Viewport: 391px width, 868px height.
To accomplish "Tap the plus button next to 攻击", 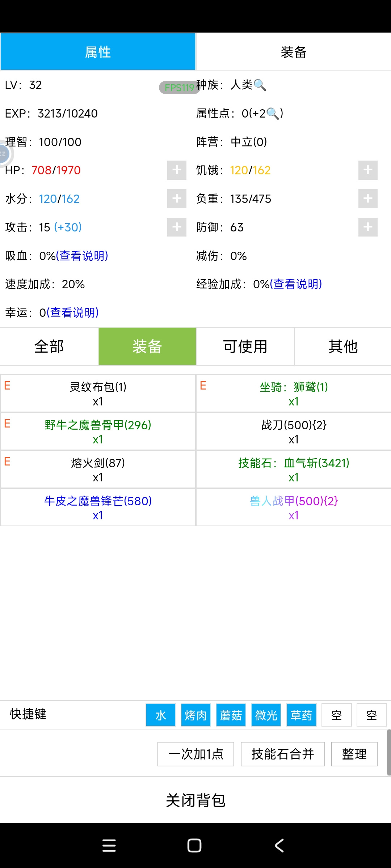I will [x=177, y=227].
